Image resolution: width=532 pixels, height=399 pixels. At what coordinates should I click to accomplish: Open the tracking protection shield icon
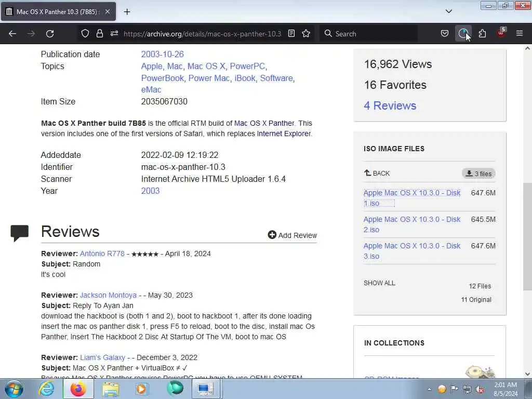(85, 34)
